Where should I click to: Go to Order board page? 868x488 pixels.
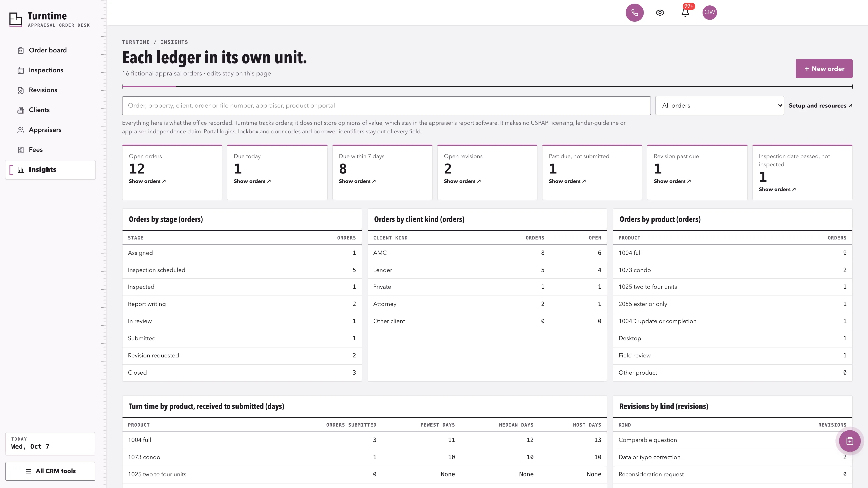(x=51, y=50)
